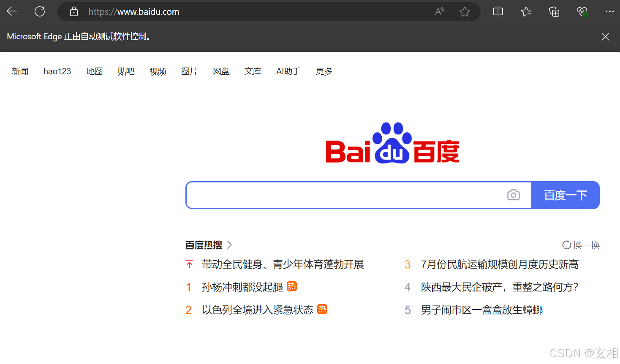Open the 贴吧 navigation link
The width and height of the screenshot is (620, 364).
coord(126,71)
